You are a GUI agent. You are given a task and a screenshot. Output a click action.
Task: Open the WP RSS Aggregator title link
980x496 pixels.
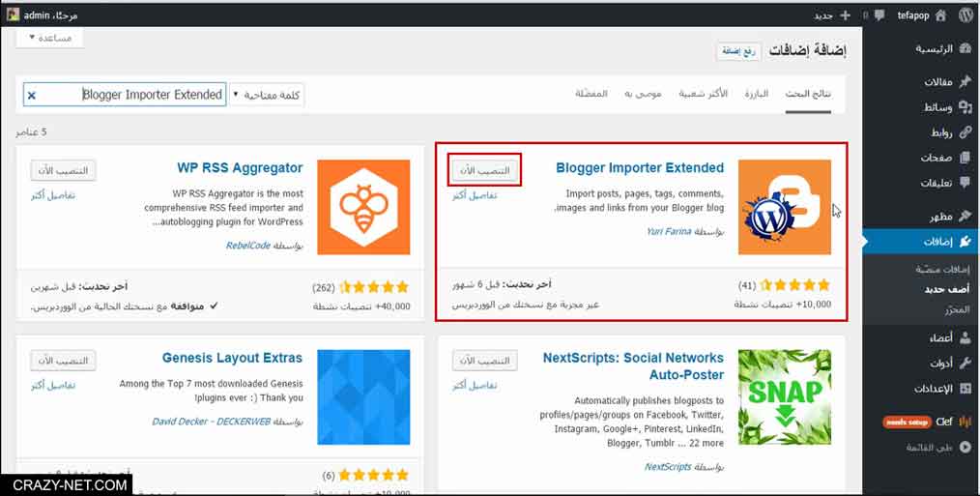tap(240, 167)
